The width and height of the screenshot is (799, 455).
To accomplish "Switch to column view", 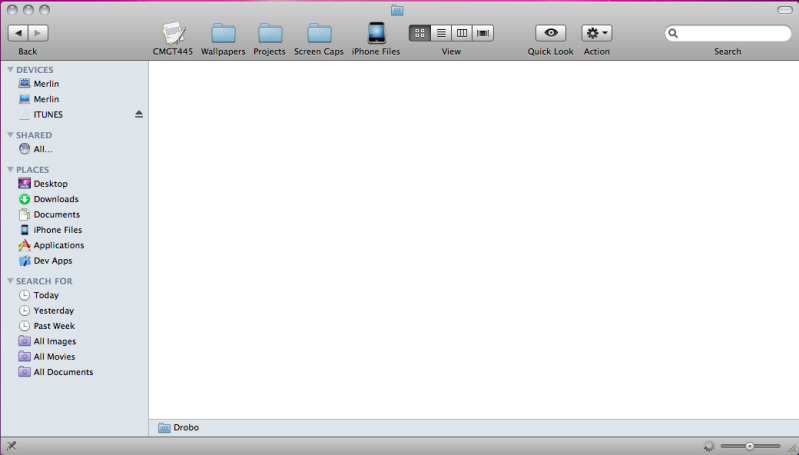I will [462, 33].
